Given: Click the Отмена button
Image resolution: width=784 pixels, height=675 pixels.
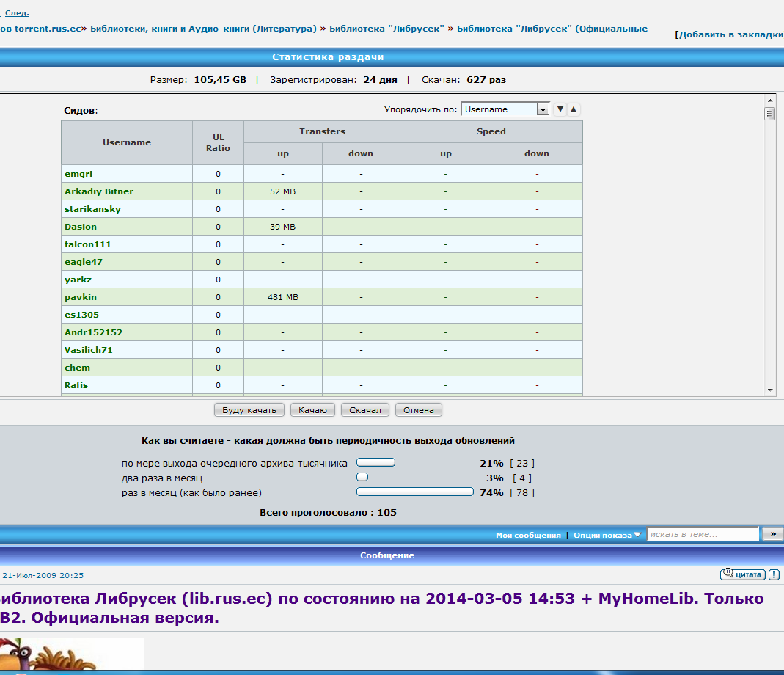Looking at the screenshot, I should pos(419,410).
